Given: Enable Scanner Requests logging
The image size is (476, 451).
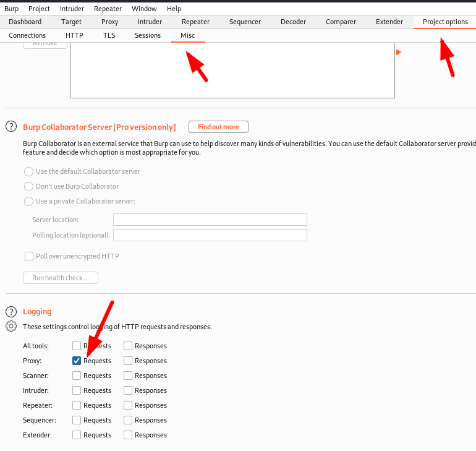Looking at the screenshot, I should click(77, 376).
